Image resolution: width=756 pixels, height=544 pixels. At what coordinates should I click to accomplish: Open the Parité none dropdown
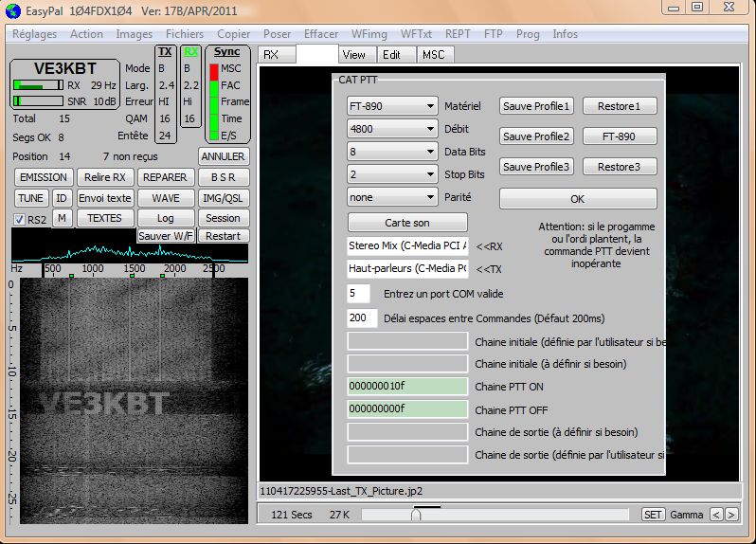click(x=392, y=197)
